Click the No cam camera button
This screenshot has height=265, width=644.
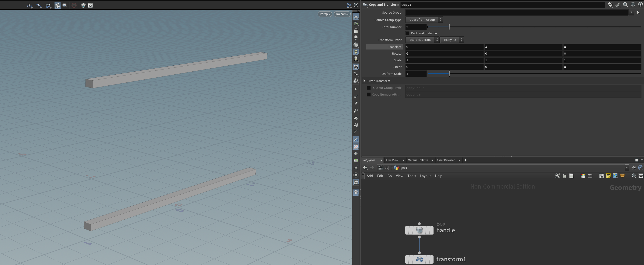342,14
